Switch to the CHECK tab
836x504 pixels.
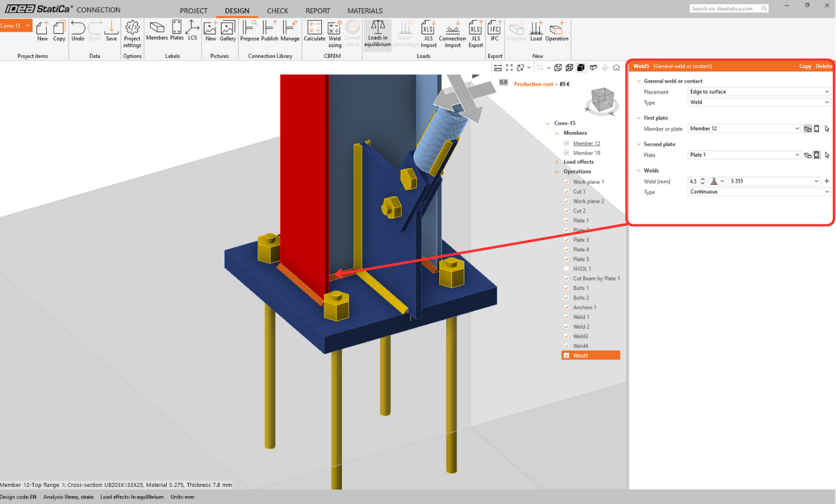click(277, 11)
